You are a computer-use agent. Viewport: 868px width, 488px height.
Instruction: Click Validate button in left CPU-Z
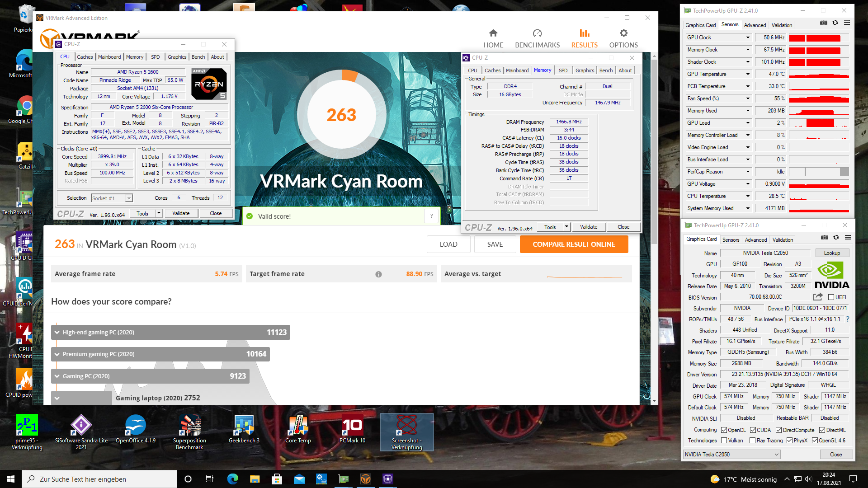[181, 213]
